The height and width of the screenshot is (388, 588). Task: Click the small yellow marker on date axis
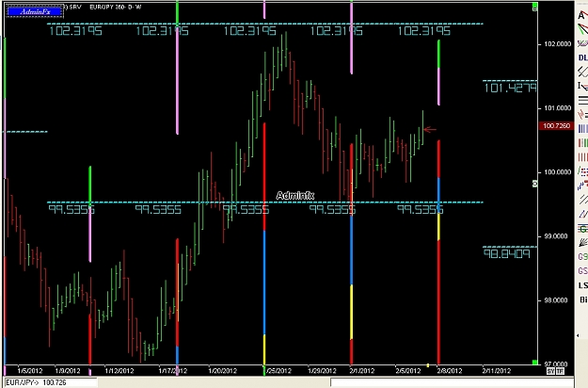click(428, 365)
